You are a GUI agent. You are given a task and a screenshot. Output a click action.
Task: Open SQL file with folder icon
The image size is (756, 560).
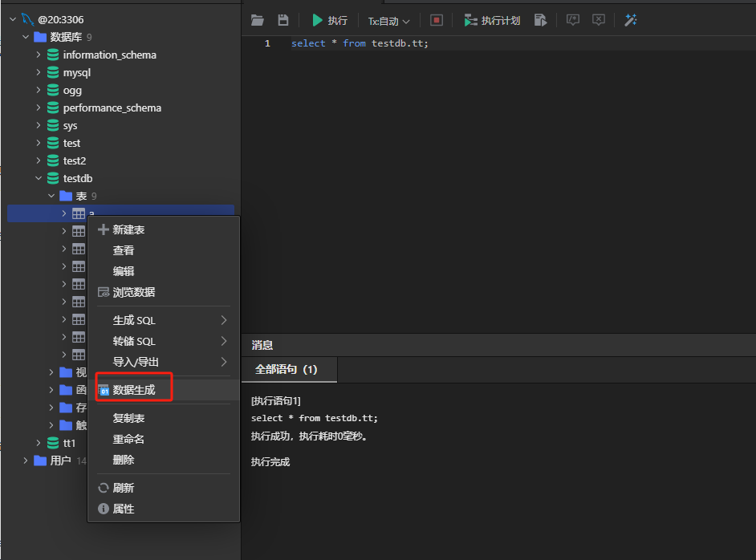[x=258, y=20]
